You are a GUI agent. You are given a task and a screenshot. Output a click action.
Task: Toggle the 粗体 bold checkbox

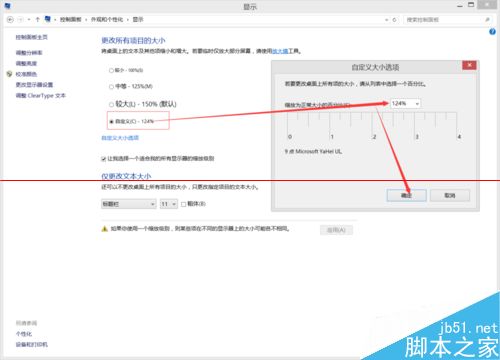[183, 204]
